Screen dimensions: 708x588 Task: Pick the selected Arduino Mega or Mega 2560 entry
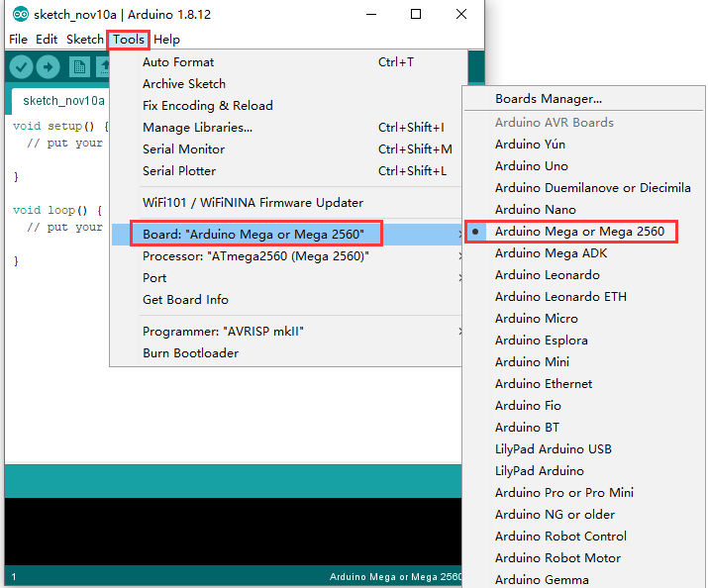click(579, 232)
